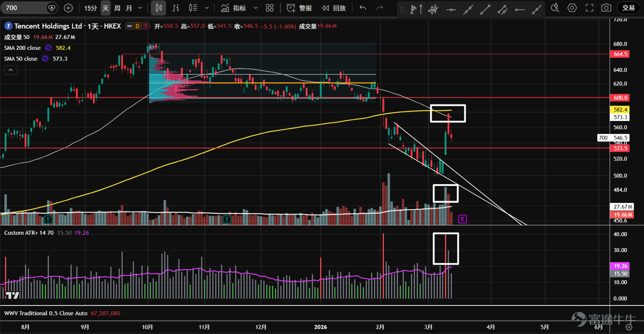Switch to the 15分 timeframe
The width and height of the screenshot is (644, 334).
tap(91, 8)
